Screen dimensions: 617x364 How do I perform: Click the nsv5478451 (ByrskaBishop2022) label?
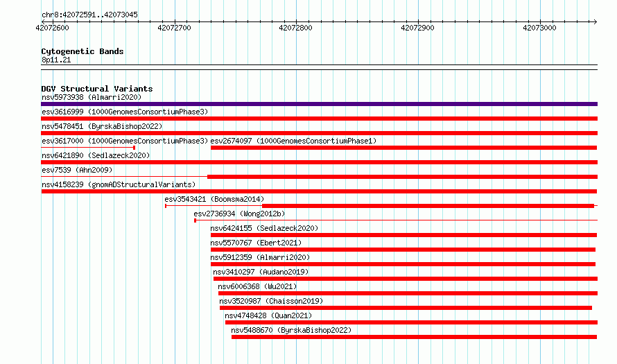point(102,126)
